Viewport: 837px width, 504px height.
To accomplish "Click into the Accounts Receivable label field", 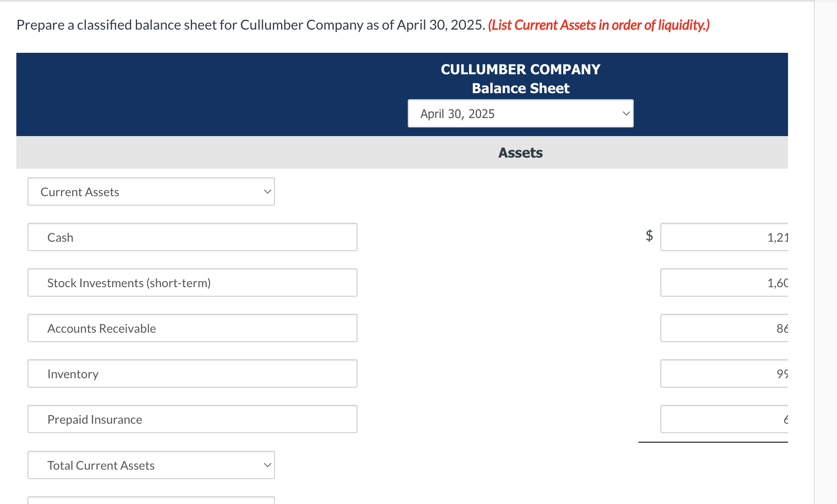I will tap(192, 328).
